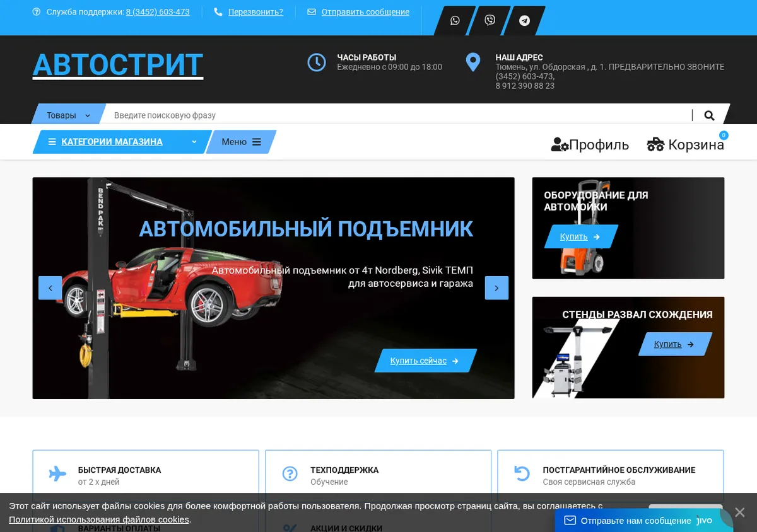Viewport: 757px width, 532px height.
Task: Click the Купить сейчас button
Action: [426, 361]
